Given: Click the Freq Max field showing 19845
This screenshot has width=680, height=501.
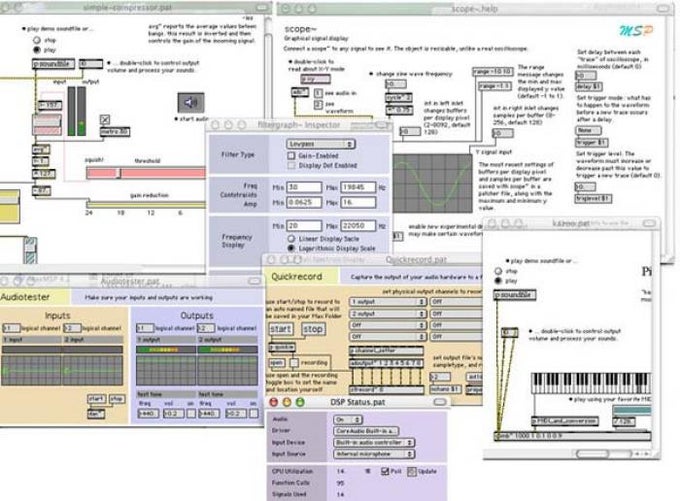Looking at the screenshot, I should (358, 187).
